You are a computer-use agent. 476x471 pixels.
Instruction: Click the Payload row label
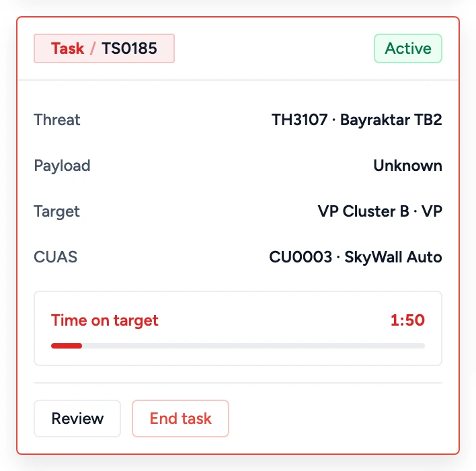[x=63, y=166]
